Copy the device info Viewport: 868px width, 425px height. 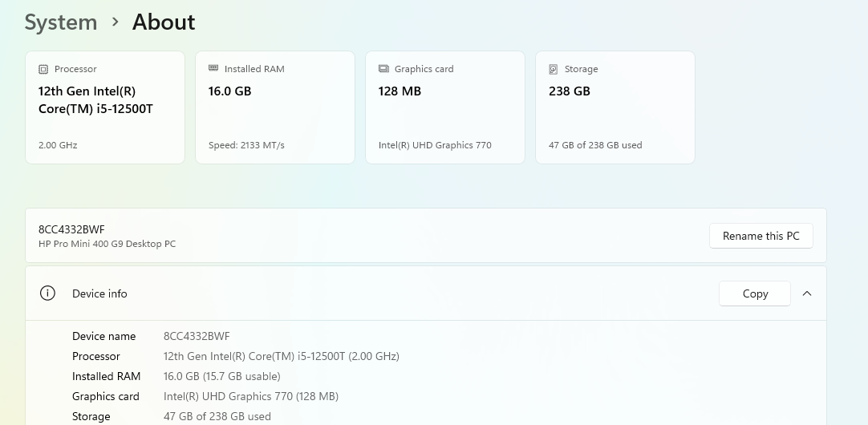[x=755, y=293]
